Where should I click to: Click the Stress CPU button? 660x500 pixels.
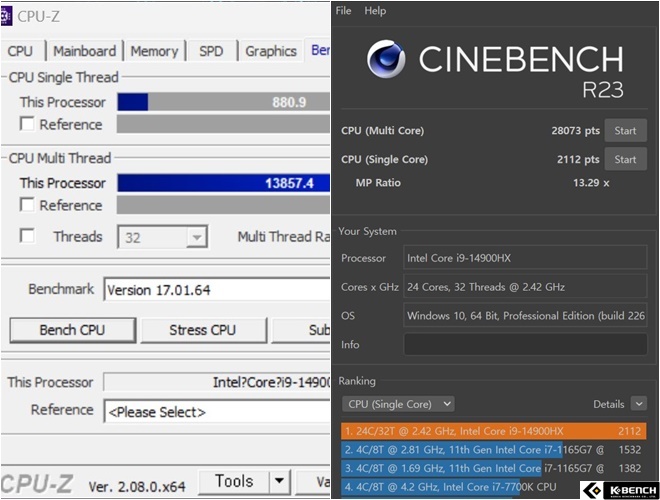click(203, 330)
